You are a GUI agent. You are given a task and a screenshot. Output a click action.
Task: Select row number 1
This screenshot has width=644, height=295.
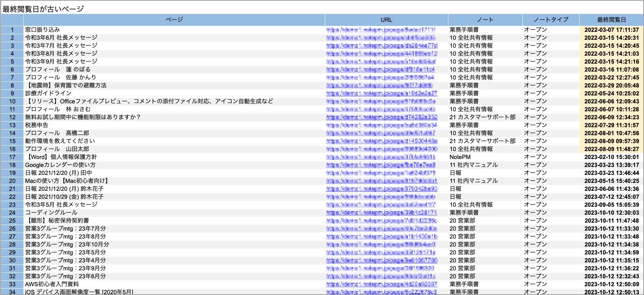(12, 30)
